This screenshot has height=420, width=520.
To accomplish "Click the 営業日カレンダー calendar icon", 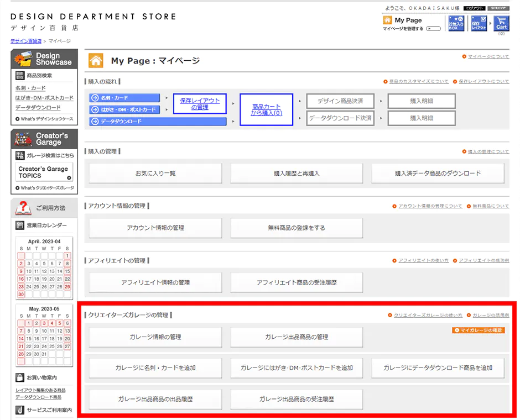I will click(x=20, y=225).
